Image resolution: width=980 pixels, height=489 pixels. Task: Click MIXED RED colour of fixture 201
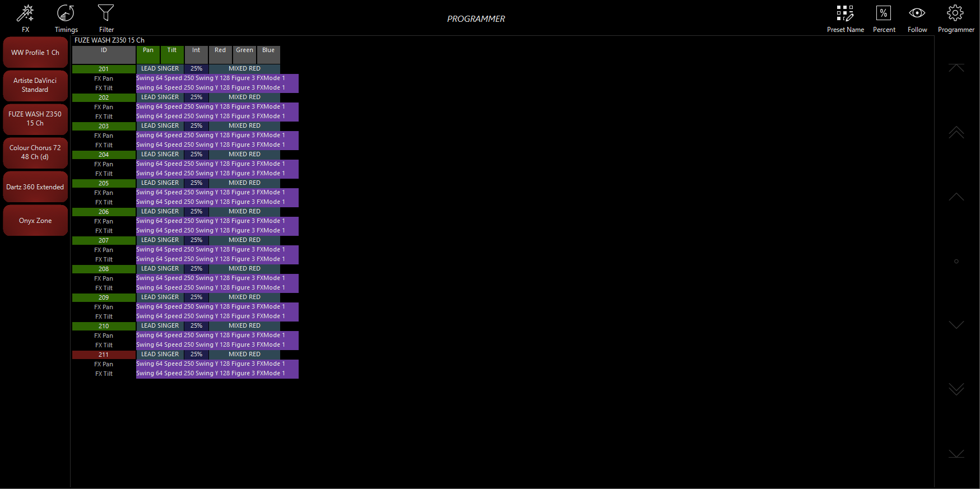[244, 69]
